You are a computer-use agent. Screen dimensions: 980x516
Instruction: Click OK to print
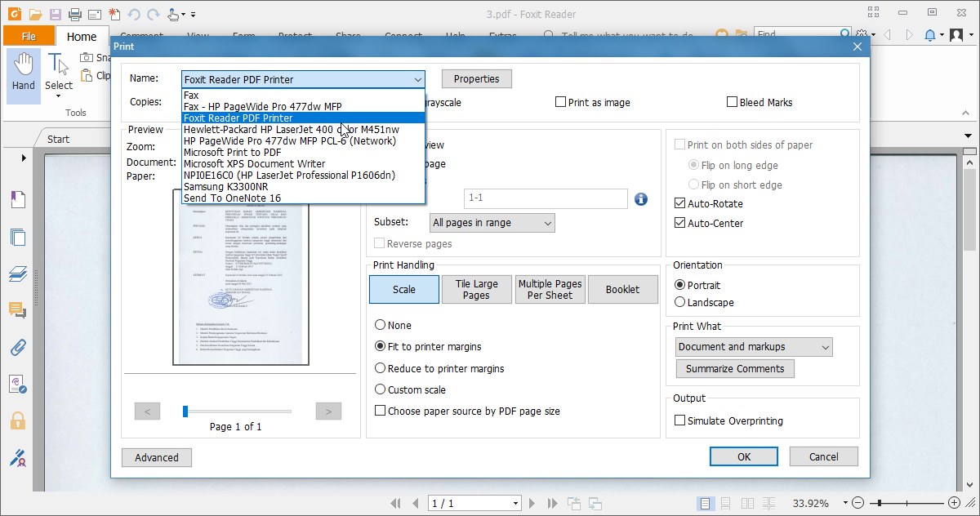(744, 457)
